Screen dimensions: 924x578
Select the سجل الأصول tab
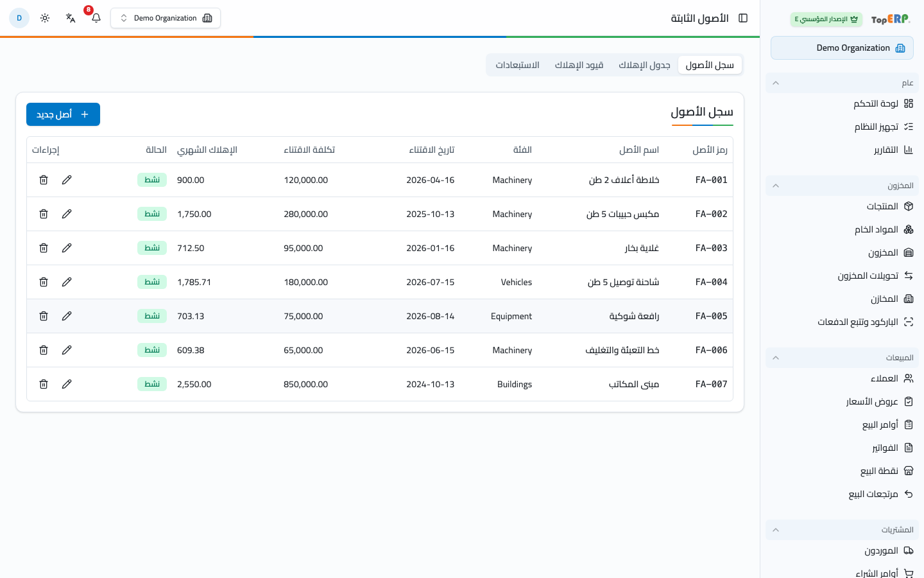click(710, 65)
